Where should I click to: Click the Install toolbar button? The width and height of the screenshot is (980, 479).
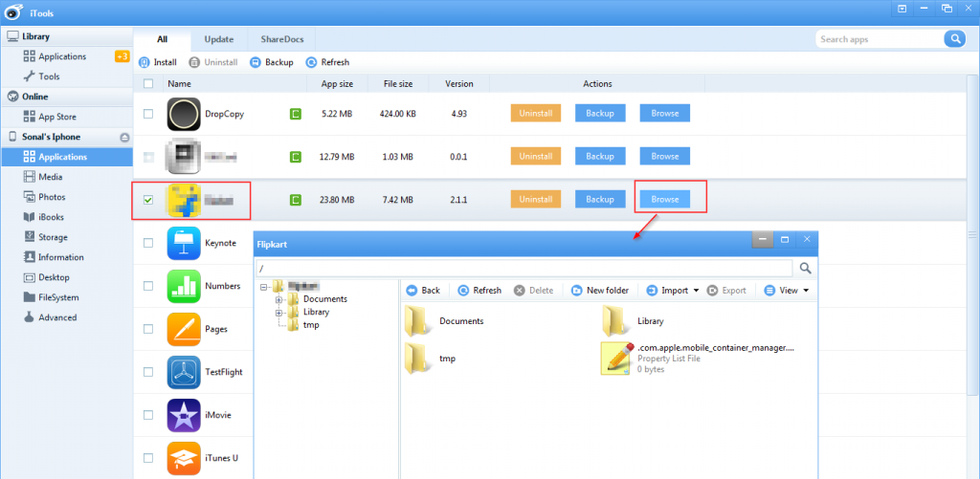(158, 62)
